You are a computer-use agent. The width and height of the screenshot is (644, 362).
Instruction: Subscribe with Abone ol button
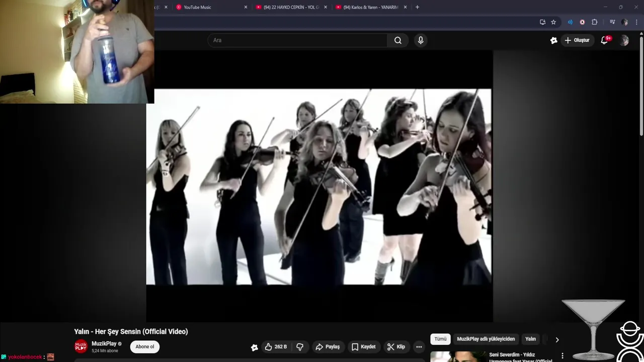[x=145, y=346]
